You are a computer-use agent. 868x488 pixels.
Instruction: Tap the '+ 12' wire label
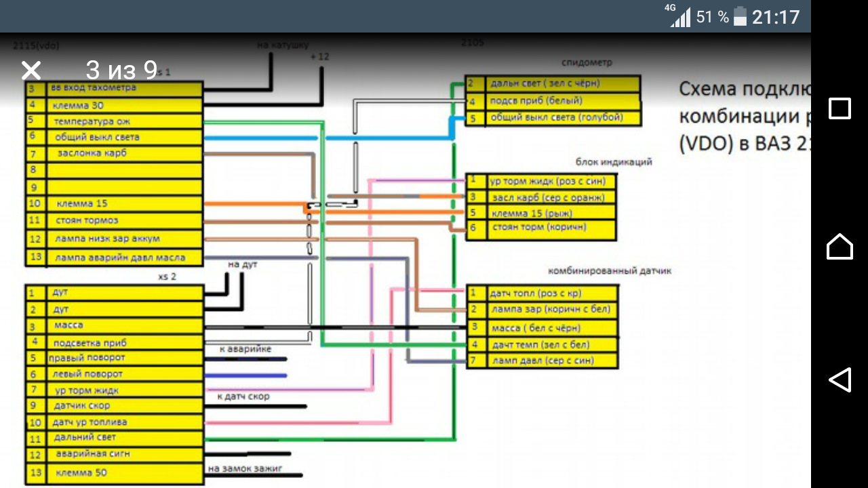(319, 57)
